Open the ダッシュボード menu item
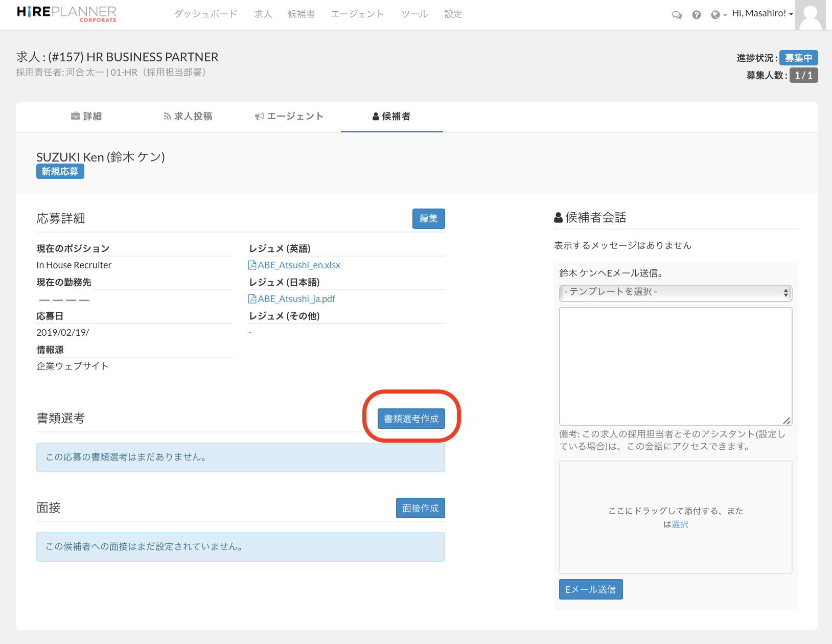Image resolution: width=832 pixels, height=644 pixels. tap(205, 14)
